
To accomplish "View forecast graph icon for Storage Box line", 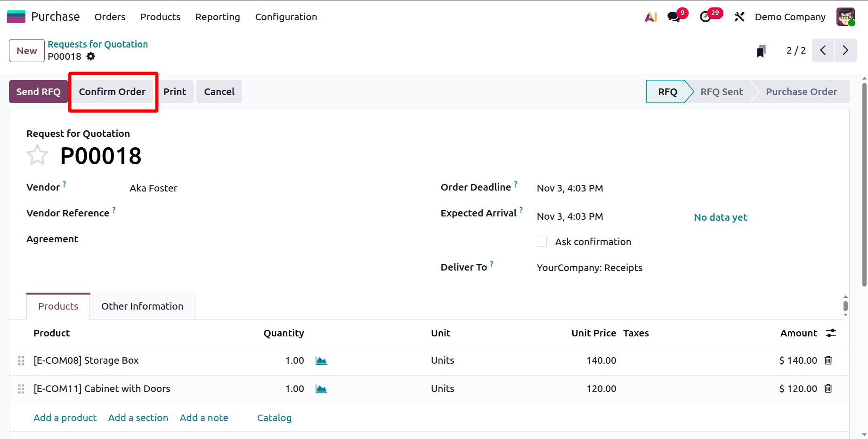I will (x=321, y=360).
